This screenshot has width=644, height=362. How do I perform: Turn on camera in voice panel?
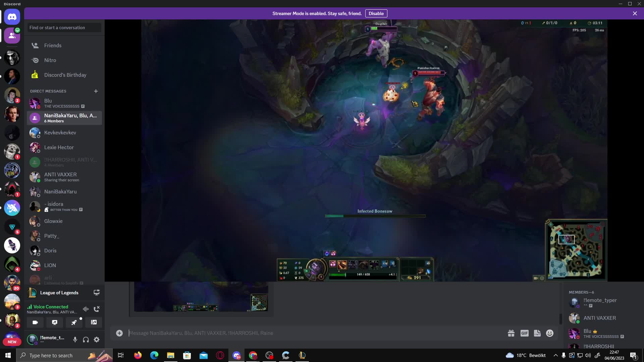pos(35,322)
